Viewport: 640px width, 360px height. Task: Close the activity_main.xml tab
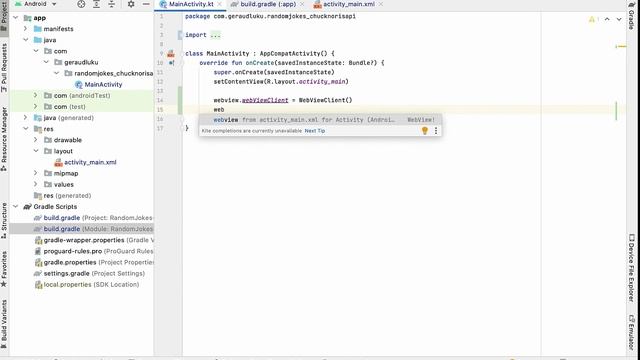(x=380, y=4)
